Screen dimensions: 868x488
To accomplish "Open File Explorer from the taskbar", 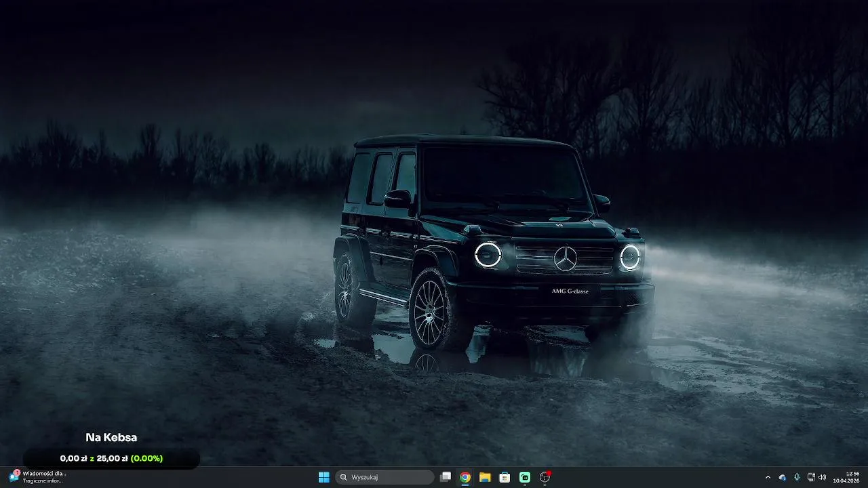I will click(485, 477).
